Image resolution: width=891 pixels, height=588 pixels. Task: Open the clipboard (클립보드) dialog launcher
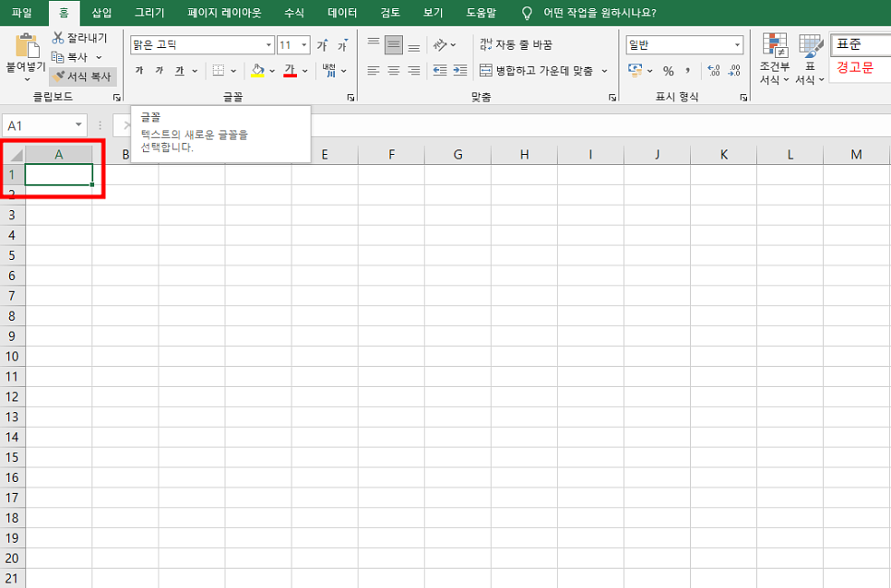point(116,98)
